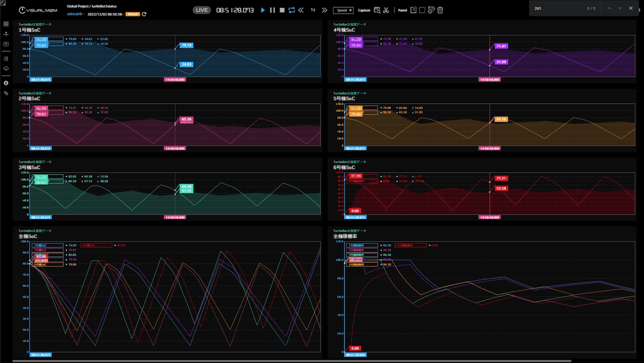The height and width of the screenshot is (363, 644).
Task: Click the orange Reload badge
Action: pyautogui.click(x=133, y=14)
